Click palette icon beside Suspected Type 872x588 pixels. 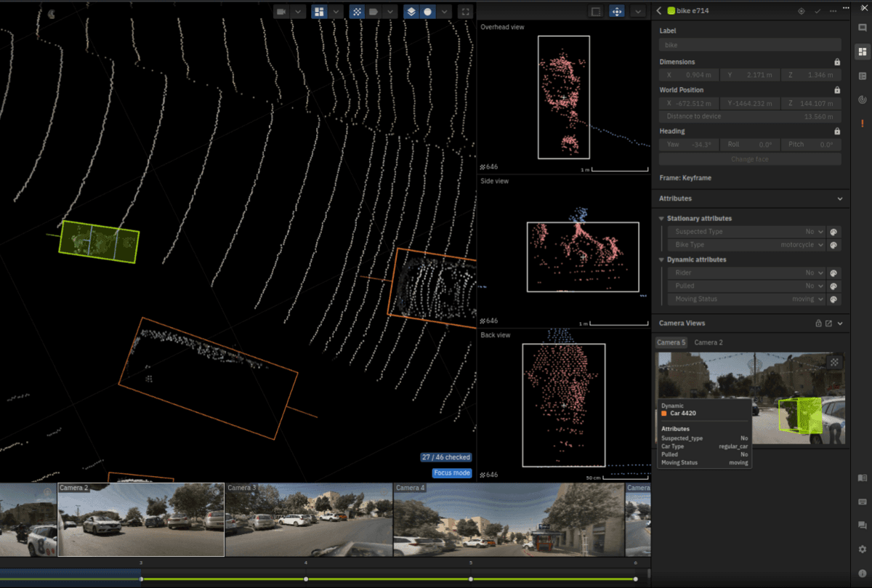point(834,232)
